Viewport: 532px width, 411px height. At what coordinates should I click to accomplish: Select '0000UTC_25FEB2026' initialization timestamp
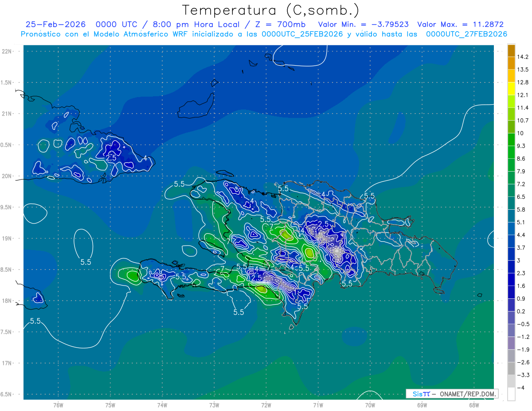pyautogui.click(x=302, y=34)
